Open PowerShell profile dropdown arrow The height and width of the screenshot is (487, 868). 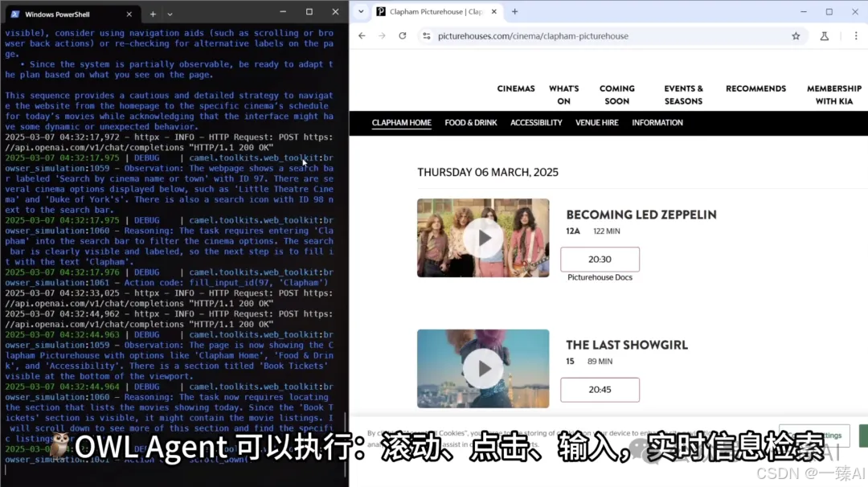[x=170, y=14]
